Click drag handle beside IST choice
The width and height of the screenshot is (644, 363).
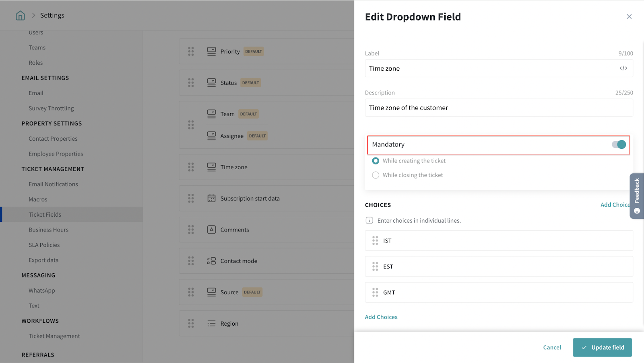click(x=375, y=240)
